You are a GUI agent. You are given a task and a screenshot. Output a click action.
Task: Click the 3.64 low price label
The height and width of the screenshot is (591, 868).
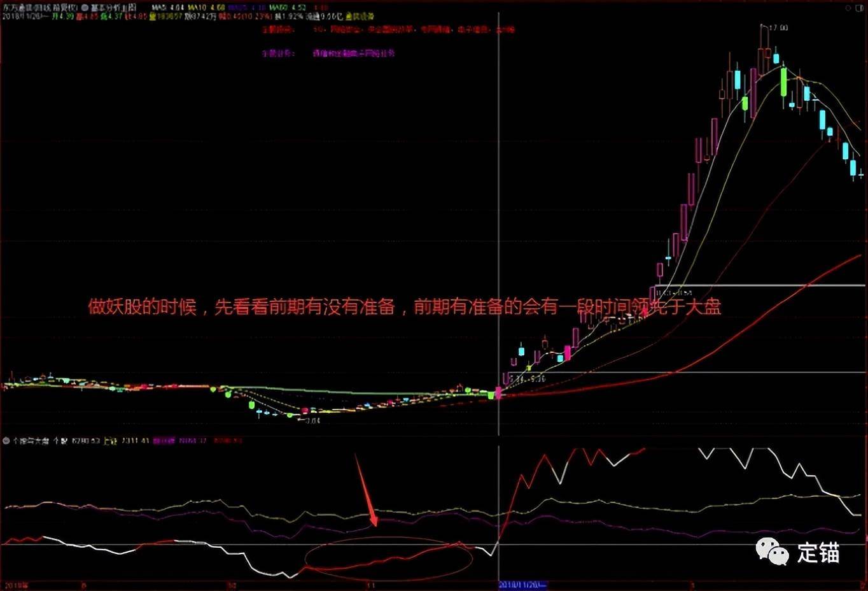(x=312, y=421)
